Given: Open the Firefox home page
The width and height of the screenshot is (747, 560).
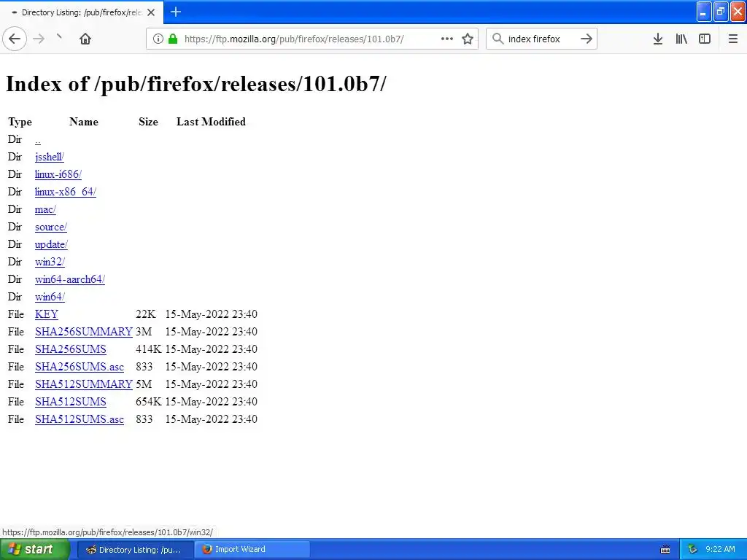Looking at the screenshot, I should (85, 39).
